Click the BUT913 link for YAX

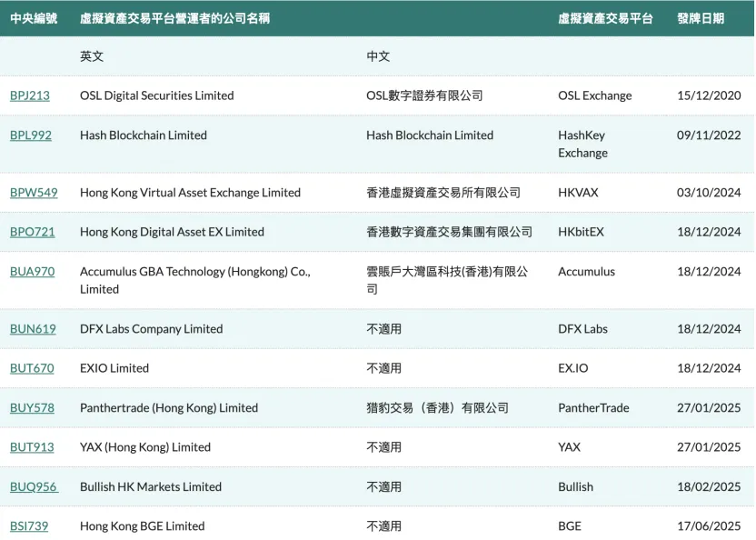32,447
